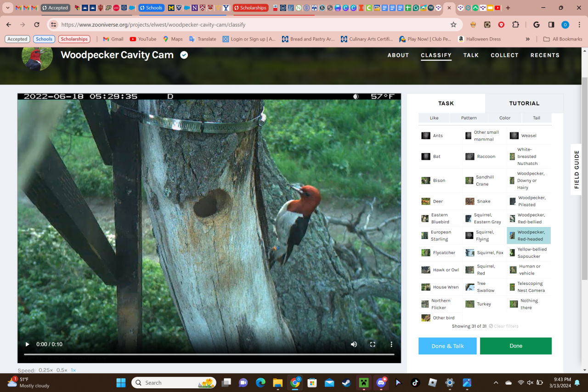Click the Windows Start button
The width and height of the screenshot is (588, 392).
(x=121, y=382)
